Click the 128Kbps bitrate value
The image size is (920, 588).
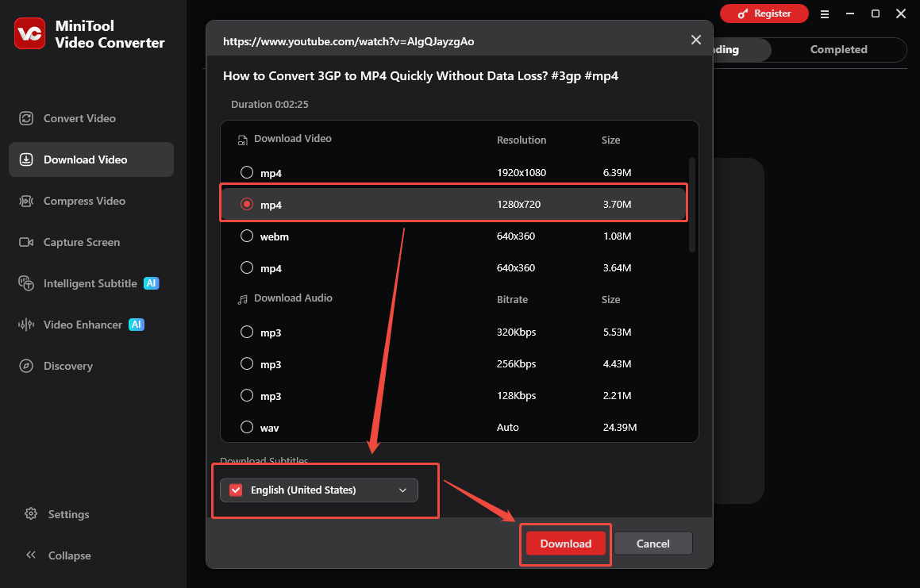pos(516,395)
